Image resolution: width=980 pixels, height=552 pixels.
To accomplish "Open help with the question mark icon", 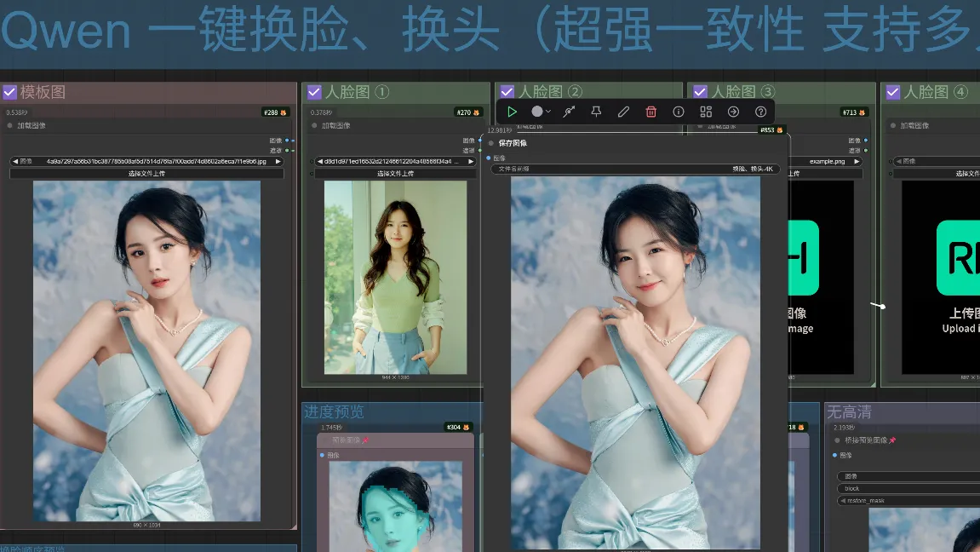I will click(x=761, y=112).
